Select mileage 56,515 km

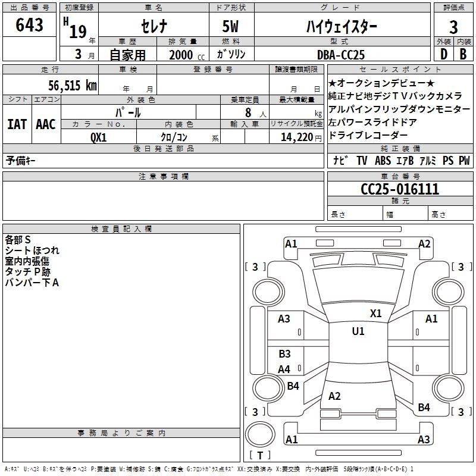(x=73, y=86)
